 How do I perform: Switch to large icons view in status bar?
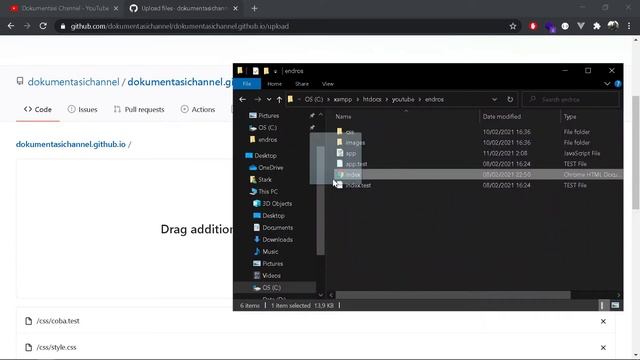[x=615, y=305]
